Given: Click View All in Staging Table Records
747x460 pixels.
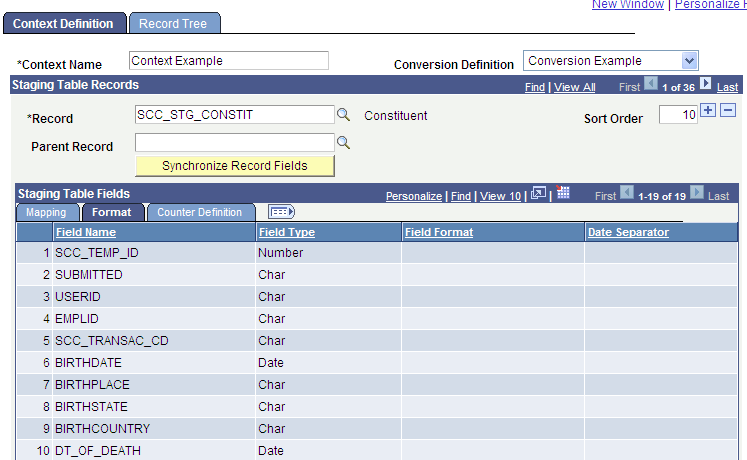Looking at the screenshot, I should click(x=574, y=88).
